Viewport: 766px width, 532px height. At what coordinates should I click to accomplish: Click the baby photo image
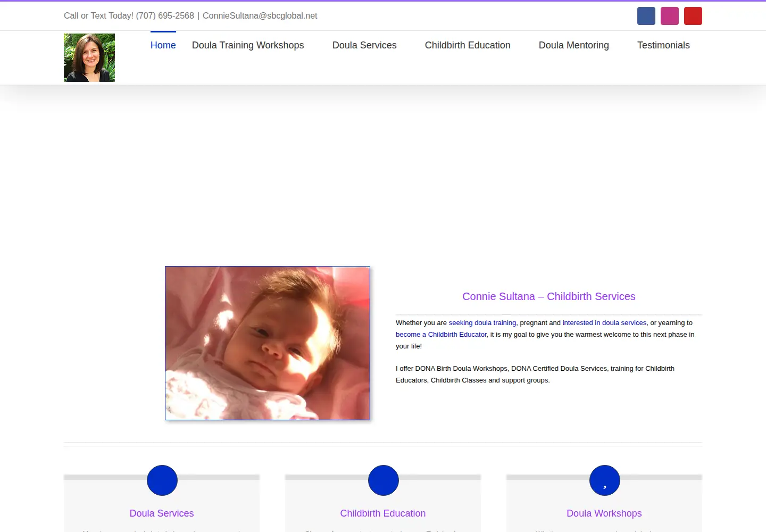pyautogui.click(x=268, y=343)
